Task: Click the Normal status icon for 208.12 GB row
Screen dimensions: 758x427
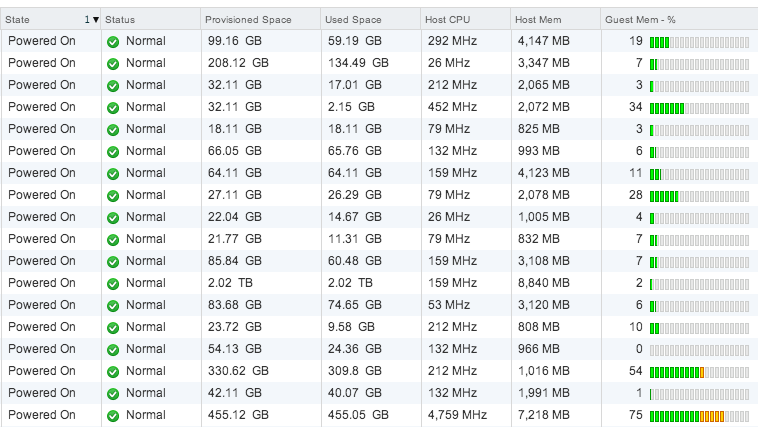Action: click(113, 63)
